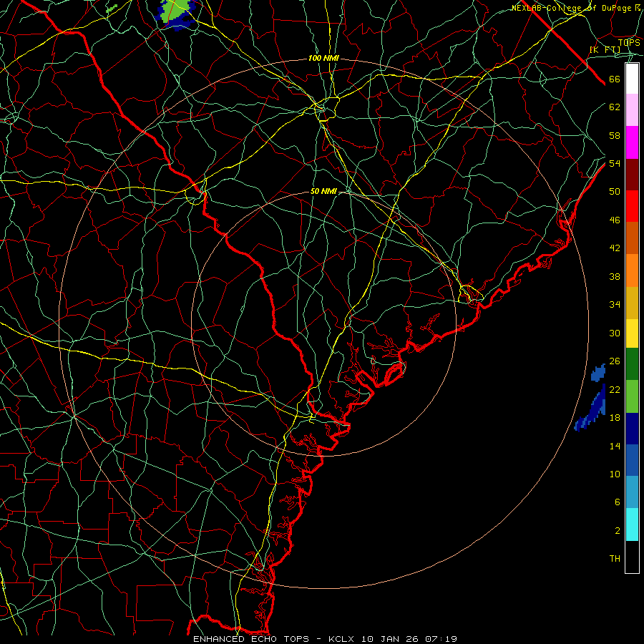Click the legend value 66
The image size is (644, 644).
(615, 79)
